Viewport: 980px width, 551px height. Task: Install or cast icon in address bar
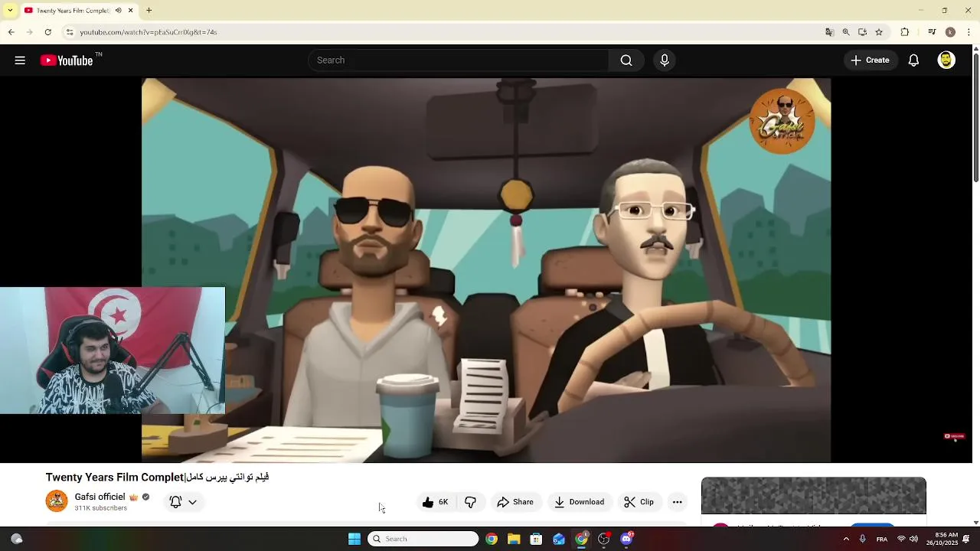tap(862, 32)
